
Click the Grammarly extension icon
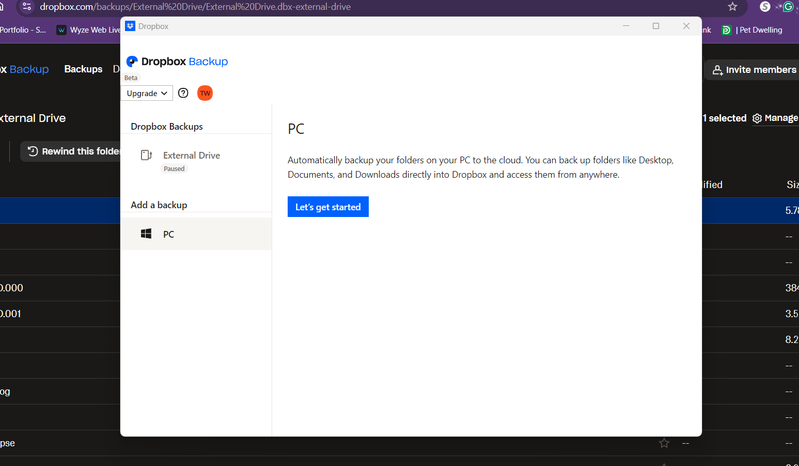[787, 6]
